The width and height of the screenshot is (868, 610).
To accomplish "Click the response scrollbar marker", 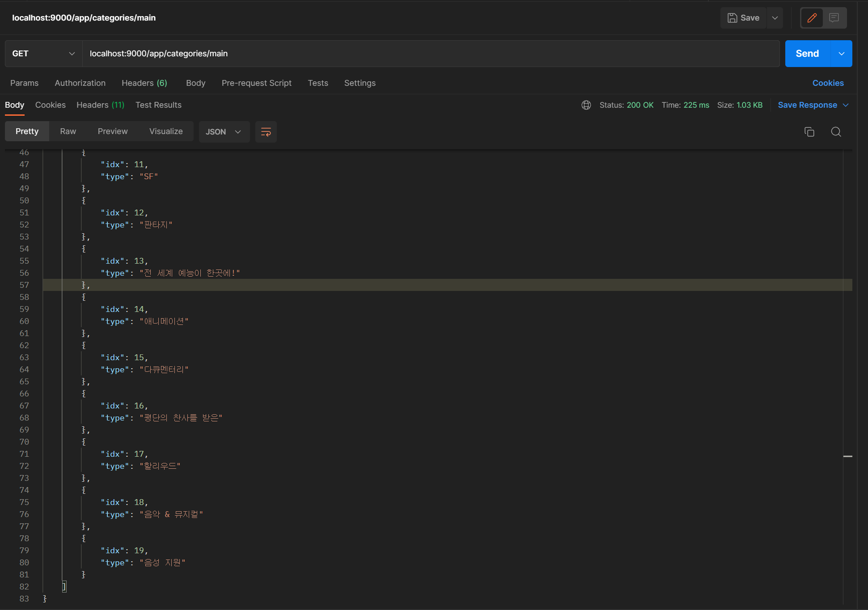I will pos(848,456).
